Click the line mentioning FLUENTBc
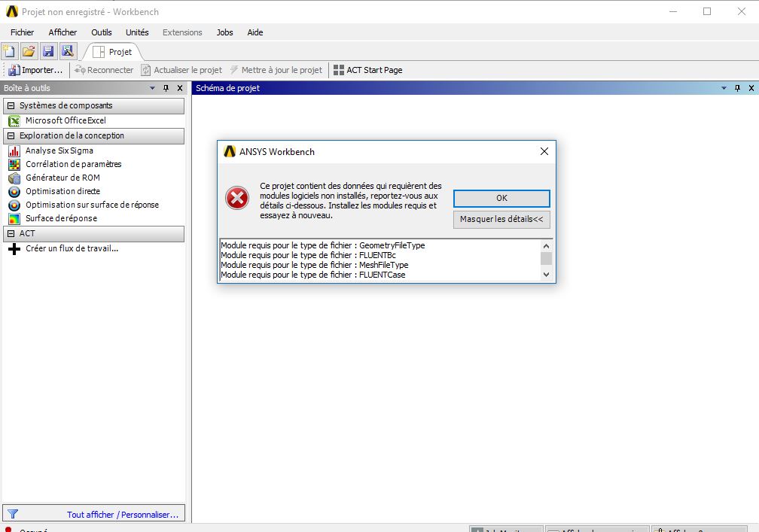 pyautogui.click(x=309, y=255)
